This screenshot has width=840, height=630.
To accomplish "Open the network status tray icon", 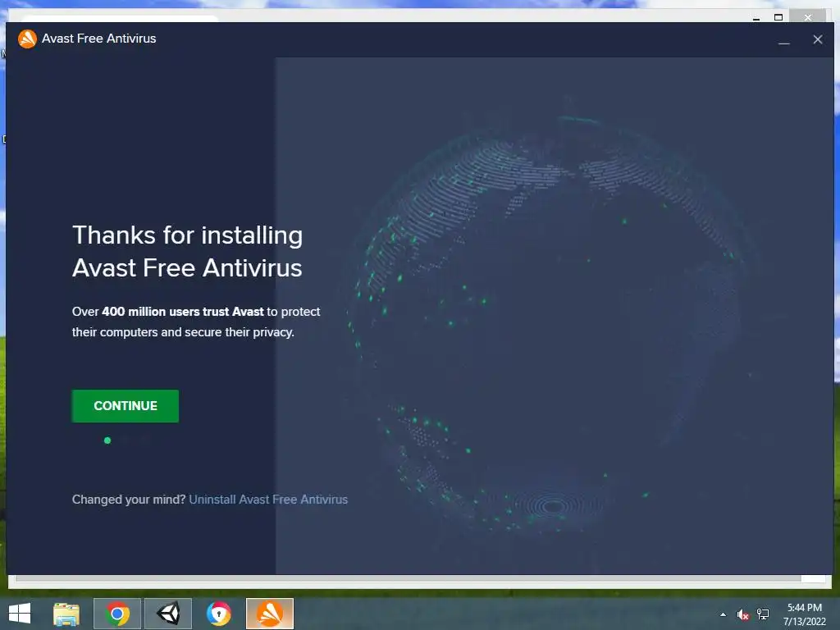I will pyautogui.click(x=762, y=614).
